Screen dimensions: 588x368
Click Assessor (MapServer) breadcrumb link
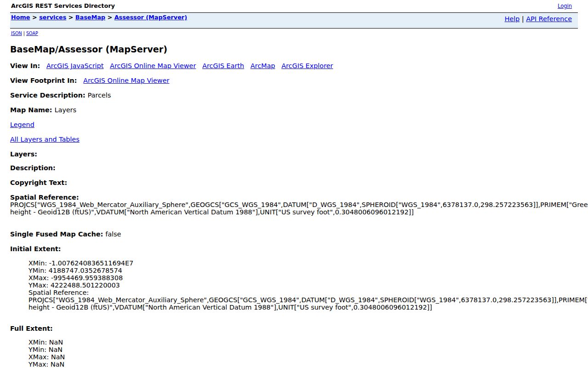coord(151,17)
